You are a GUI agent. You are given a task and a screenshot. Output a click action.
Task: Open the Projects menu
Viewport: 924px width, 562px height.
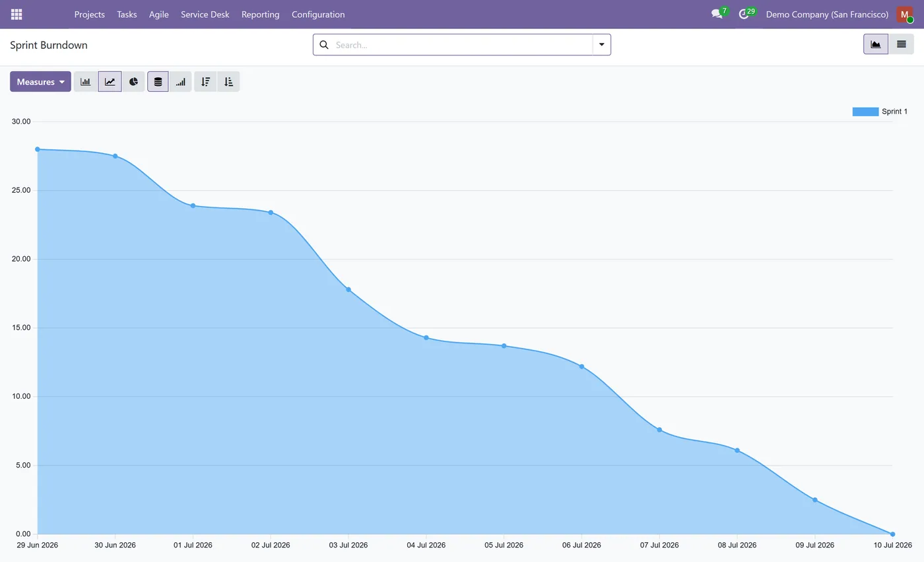pos(89,14)
